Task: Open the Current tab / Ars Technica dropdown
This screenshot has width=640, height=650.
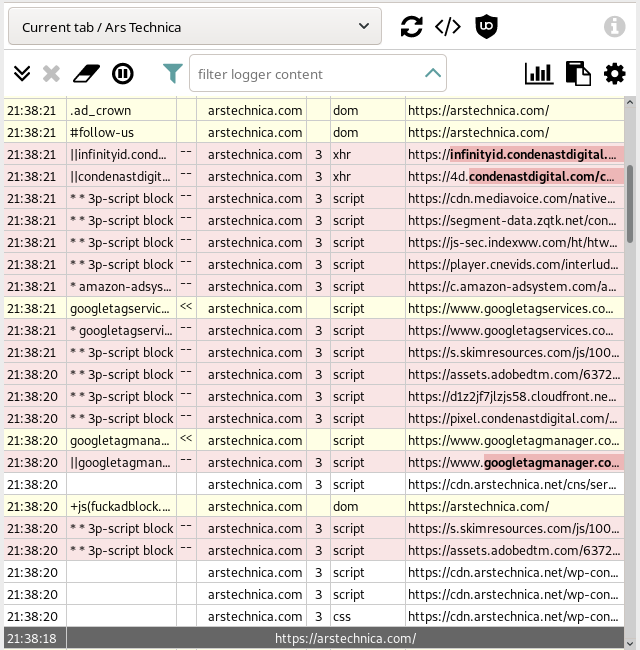Action: point(195,27)
